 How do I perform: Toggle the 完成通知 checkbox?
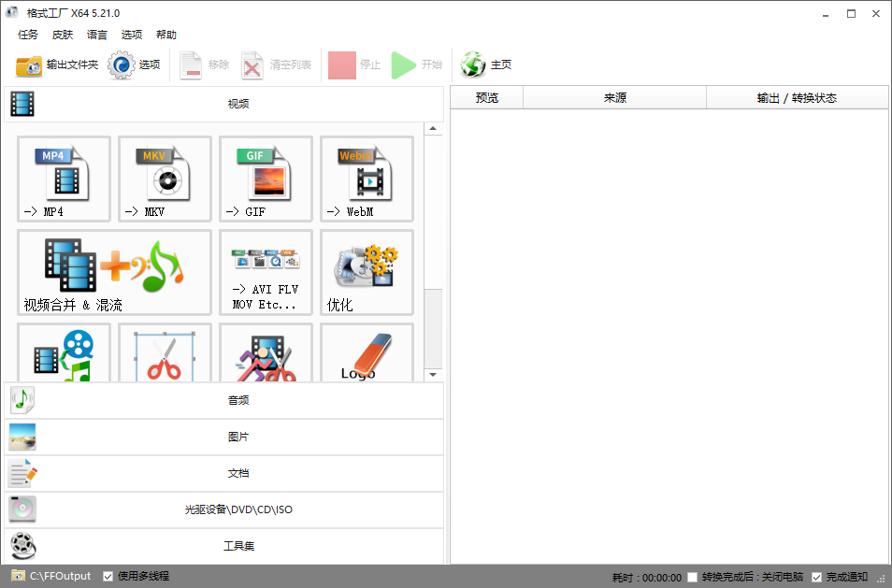point(817,577)
